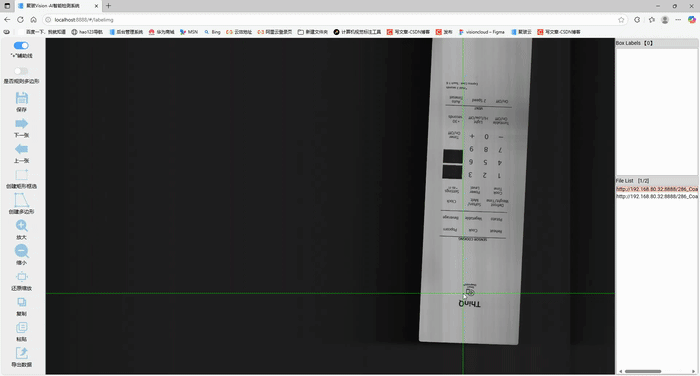
Task: Click the site info icon in address bar
Action: (48, 20)
